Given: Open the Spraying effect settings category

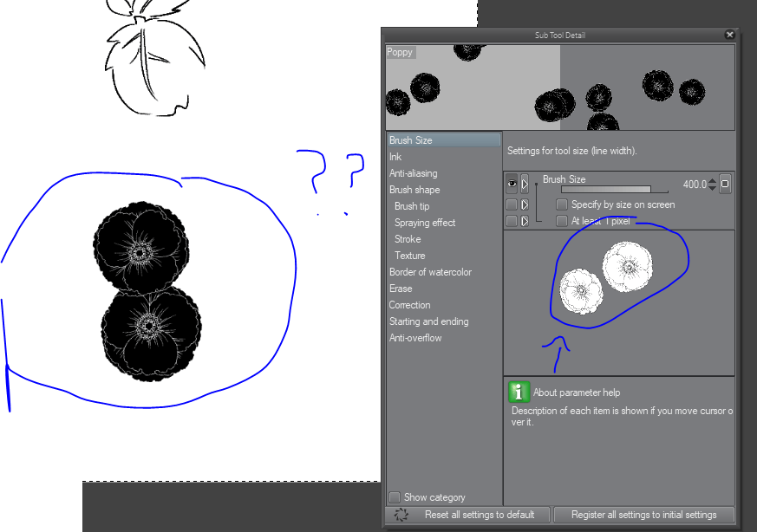Looking at the screenshot, I should 425,223.
